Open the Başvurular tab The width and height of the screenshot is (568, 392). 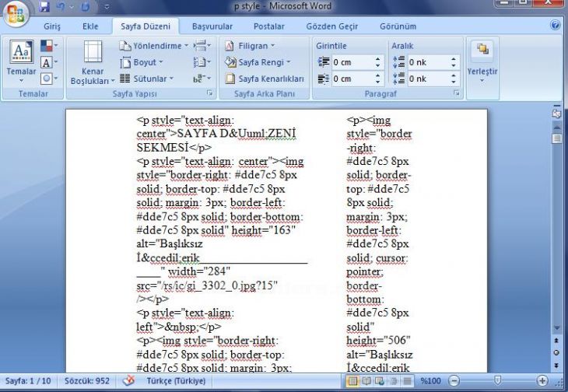coord(212,26)
